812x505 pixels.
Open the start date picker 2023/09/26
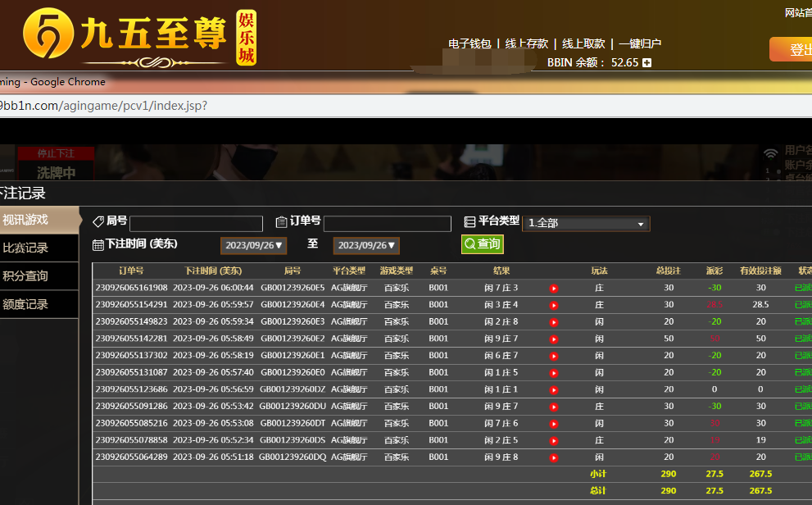pos(253,245)
